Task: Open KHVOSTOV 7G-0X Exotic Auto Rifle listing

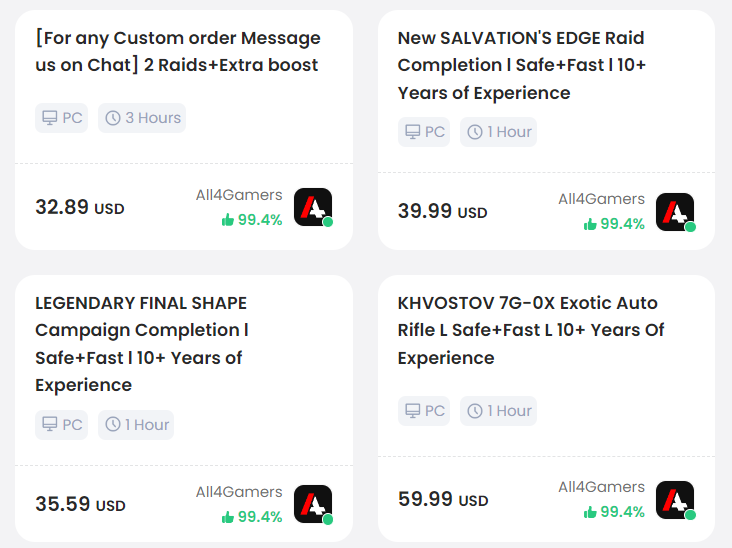Action: pyautogui.click(x=531, y=330)
